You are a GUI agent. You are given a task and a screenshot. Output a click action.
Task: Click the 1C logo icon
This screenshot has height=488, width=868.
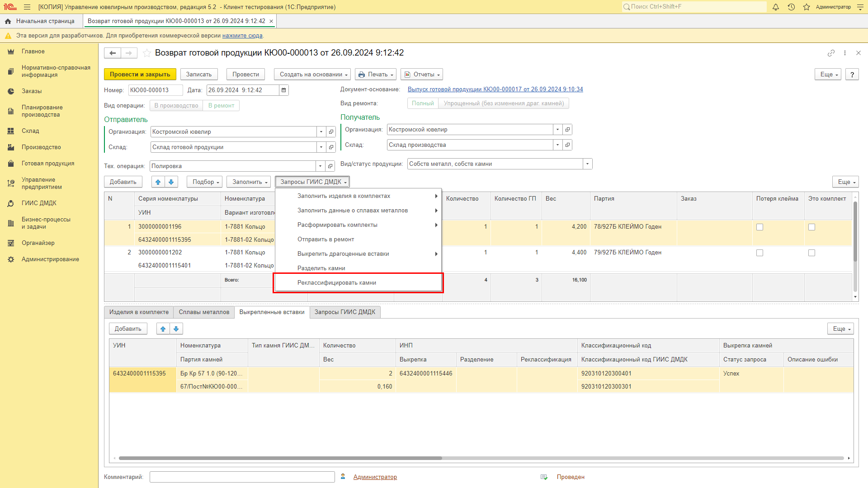10,7
